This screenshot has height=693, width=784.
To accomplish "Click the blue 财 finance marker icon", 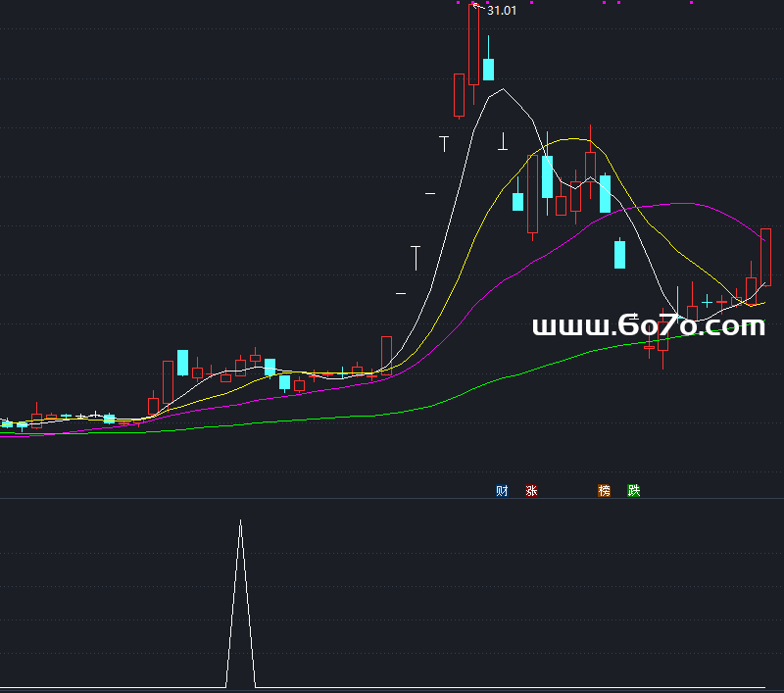I will [502, 491].
